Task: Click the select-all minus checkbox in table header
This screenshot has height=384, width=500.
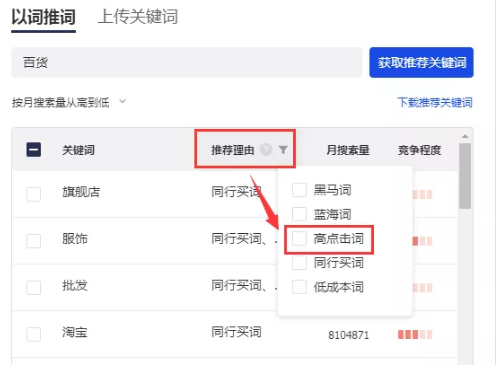Action: [34, 150]
